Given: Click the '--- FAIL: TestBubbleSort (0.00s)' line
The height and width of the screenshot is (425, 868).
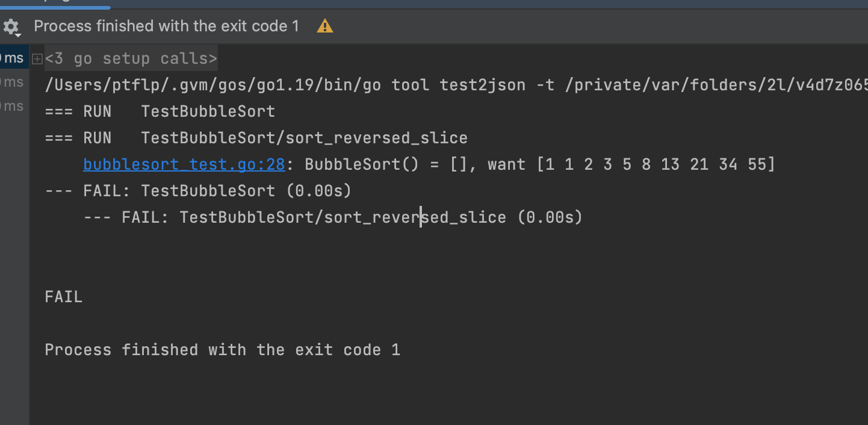Looking at the screenshot, I should point(198,191).
